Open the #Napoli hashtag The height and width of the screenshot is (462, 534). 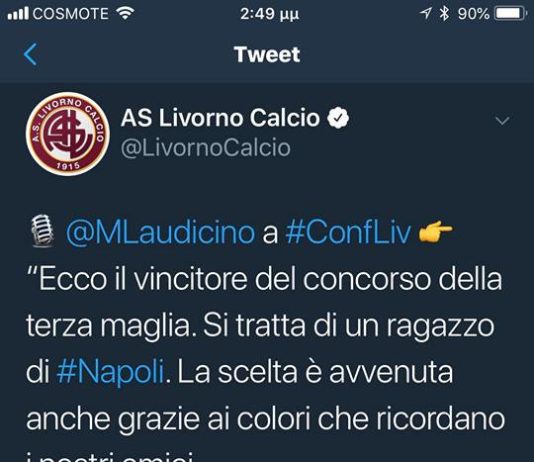pos(111,372)
